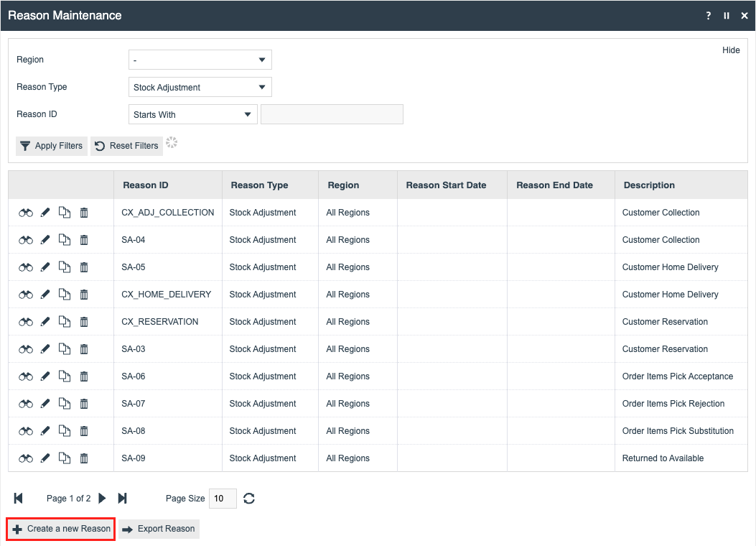Edit the CX_RESERVATION reason with pencil icon
The height and width of the screenshot is (546, 756).
45,322
